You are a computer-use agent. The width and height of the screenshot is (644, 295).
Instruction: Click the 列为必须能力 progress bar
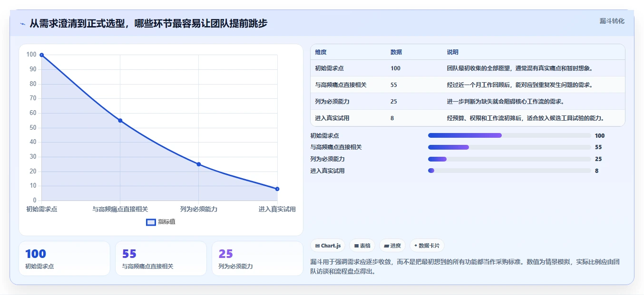pos(509,159)
